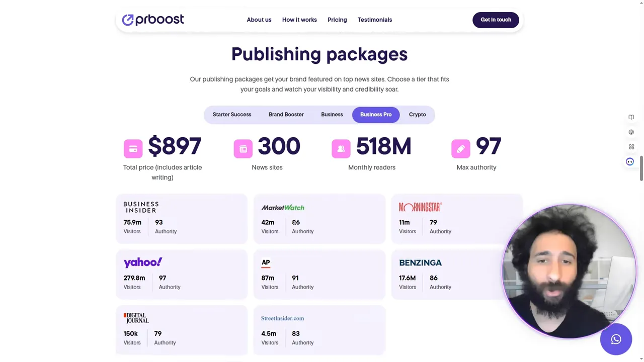644x362 pixels.
Task: Click the page vertical scrollbar thumb
Action: pyautogui.click(x=641, y=168)
